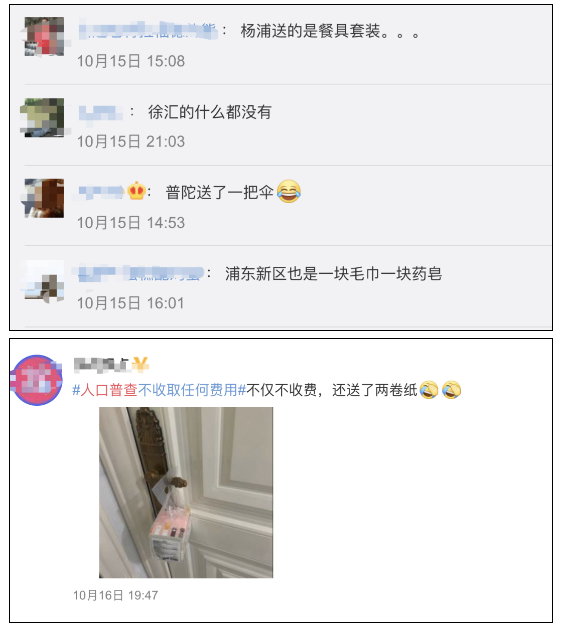Open the avatar beside the 徐汇 comment
This screenshot has width=564, height=627.
[x=44, y=118]
